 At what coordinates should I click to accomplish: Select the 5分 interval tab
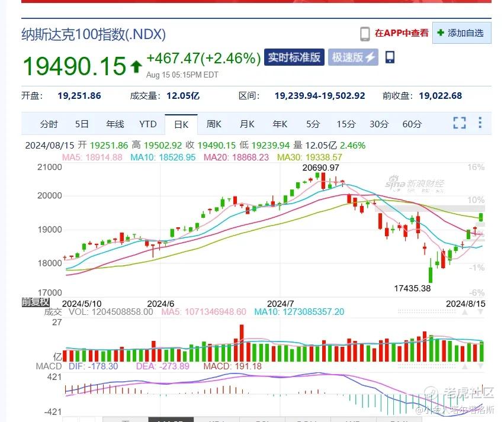[x=313, y=124]
